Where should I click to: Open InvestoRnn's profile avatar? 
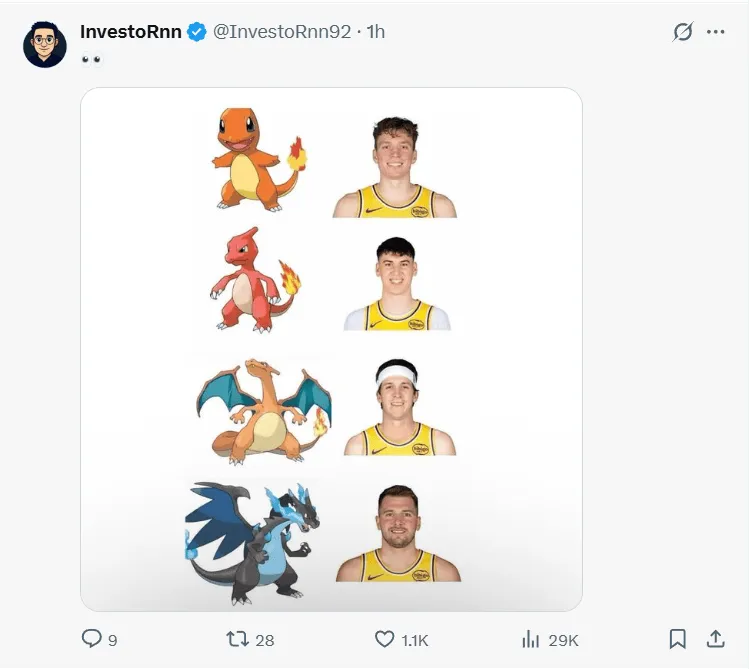(45, 45)
